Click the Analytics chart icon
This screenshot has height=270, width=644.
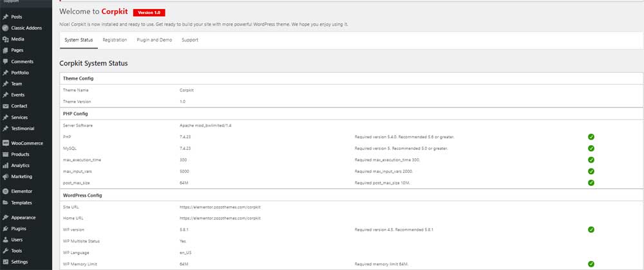6,165
